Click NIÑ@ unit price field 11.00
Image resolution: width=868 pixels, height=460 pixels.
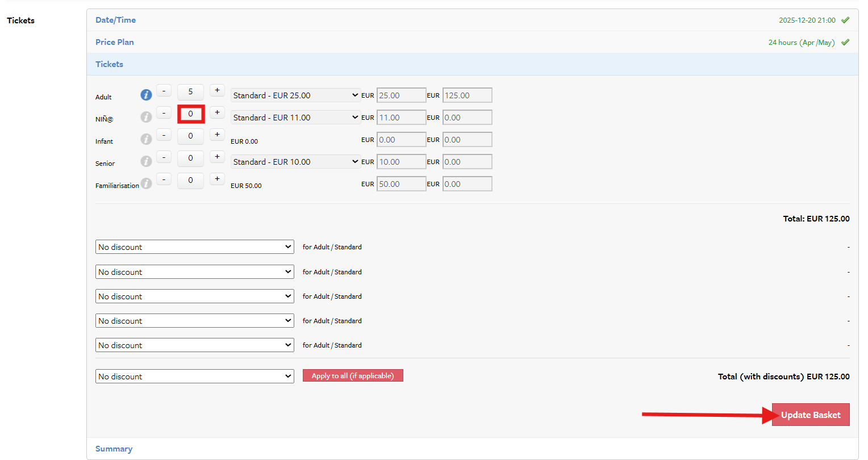[402, 118]
